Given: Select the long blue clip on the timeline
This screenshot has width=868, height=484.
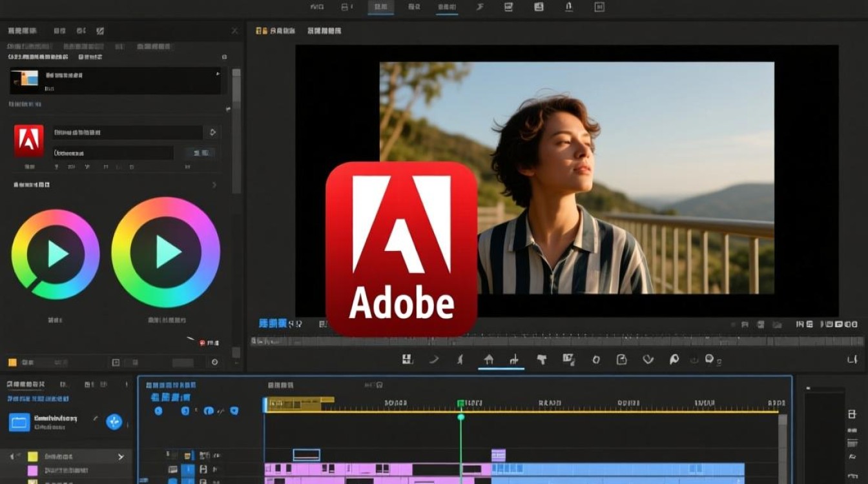Looking at the screenshot, I should [618, 470].
